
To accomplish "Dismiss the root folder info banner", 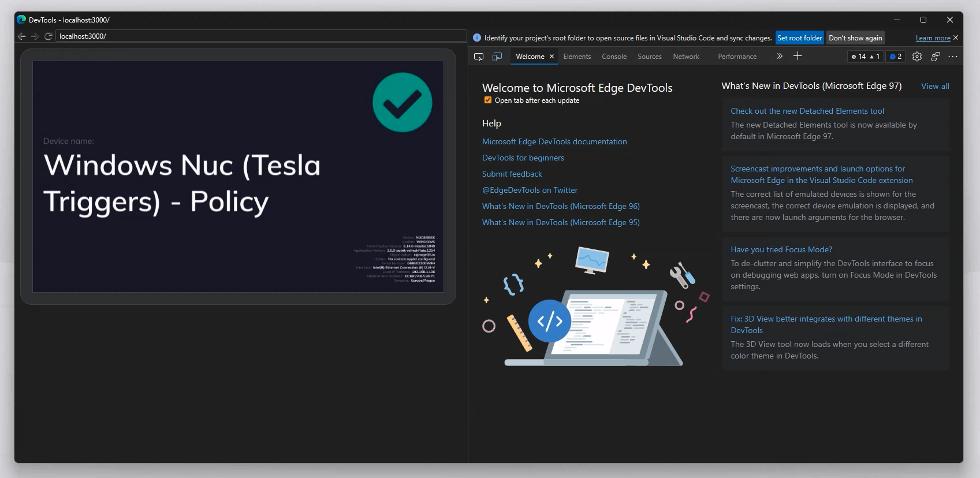I will coord(956,38).
